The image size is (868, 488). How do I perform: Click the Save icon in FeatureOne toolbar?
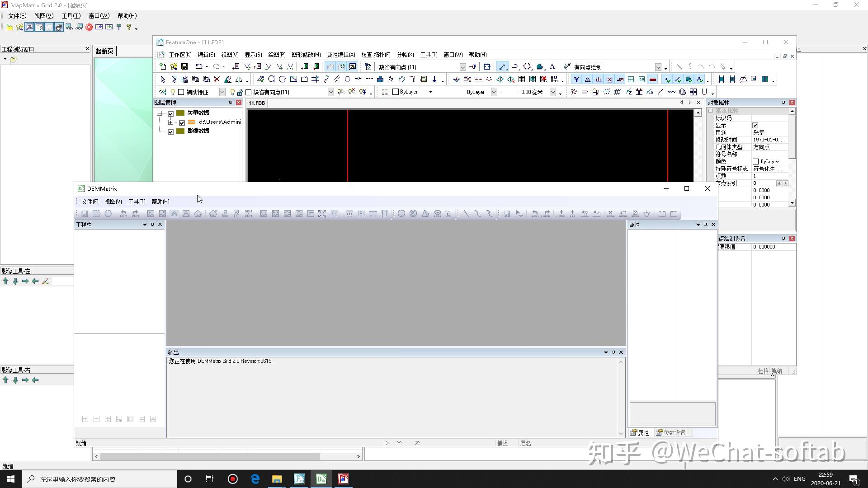[x=184, y=67]
